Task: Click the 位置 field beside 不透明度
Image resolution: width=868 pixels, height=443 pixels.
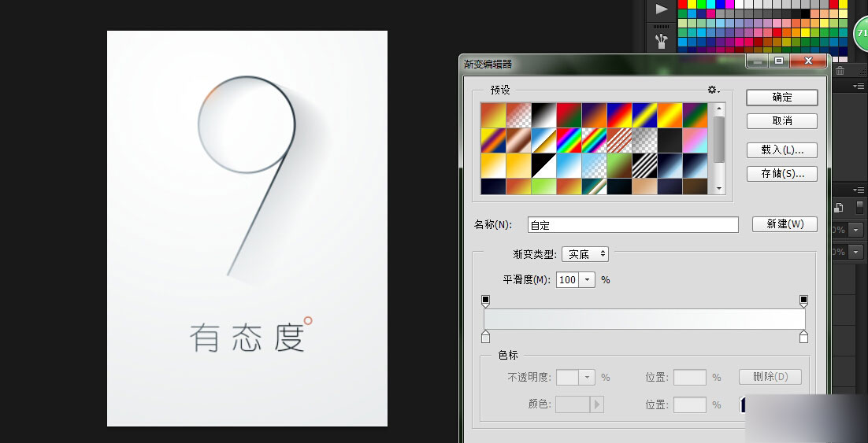Action: tap(690, 377)
